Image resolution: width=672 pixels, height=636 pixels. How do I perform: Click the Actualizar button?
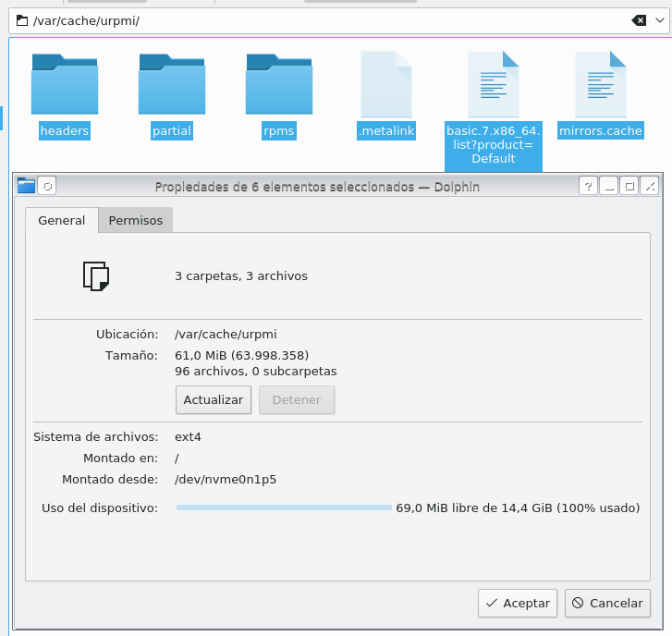click(x=214, y=400)
